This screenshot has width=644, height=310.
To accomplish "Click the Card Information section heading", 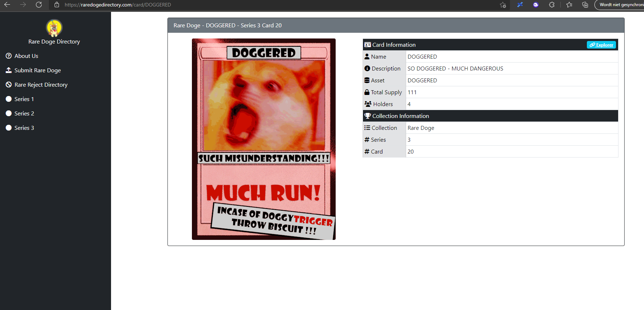I will point(394,45).
